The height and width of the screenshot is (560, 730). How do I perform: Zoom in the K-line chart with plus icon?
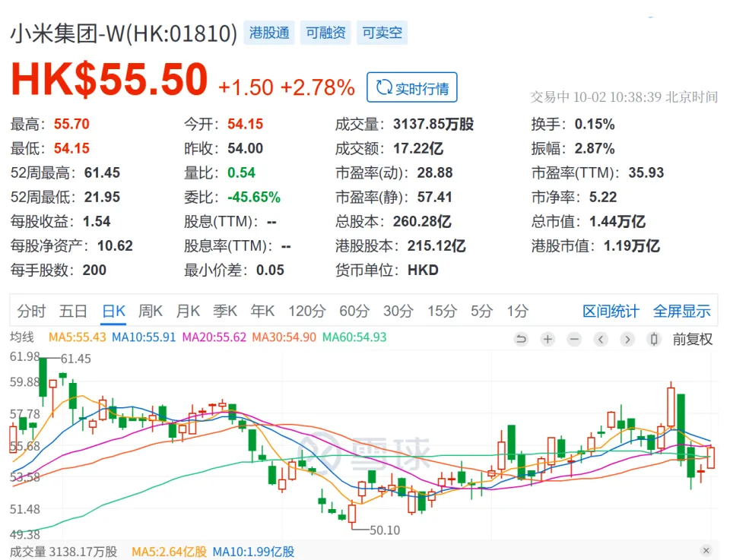(547, 339)
